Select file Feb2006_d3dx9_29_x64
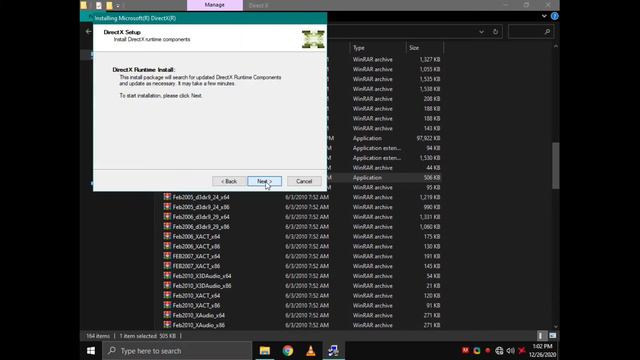This screenshot has width=640, height=360. click(201, 217)
